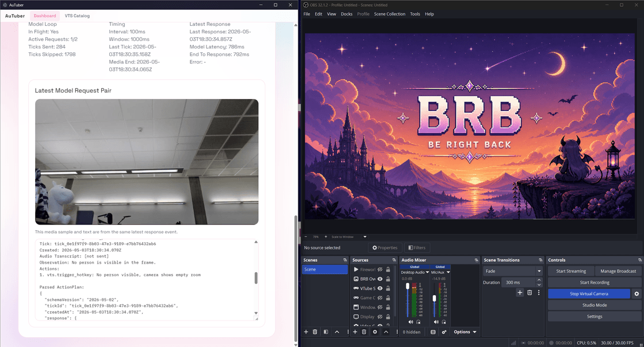644x347 pixels.
Task: Open Audio Mixer Options dropdown
Action: click(465, 332)
